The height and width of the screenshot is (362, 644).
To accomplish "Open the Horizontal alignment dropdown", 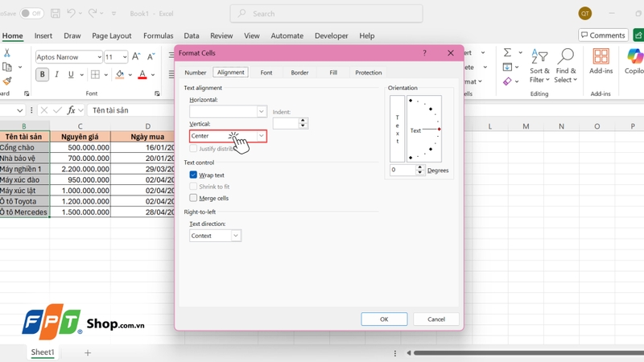I will [x=261, y=111].
